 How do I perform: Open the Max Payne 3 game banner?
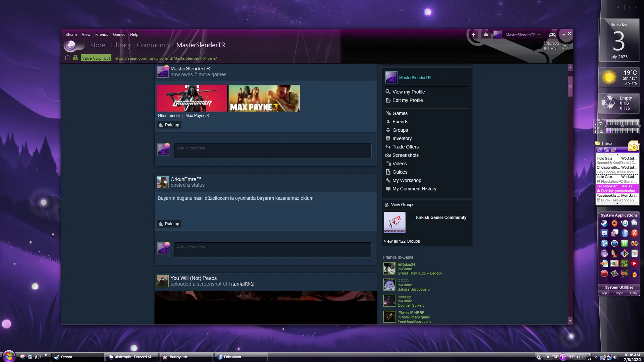264,98
